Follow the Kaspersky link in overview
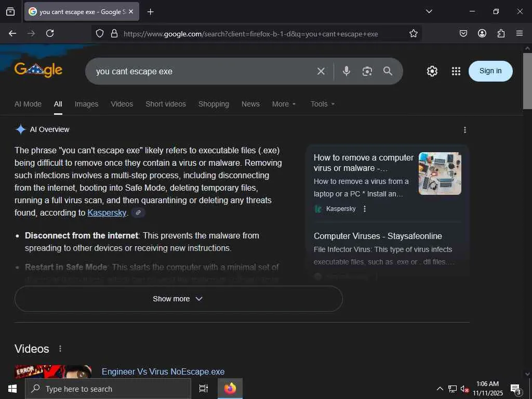532x399 pixels. pyautogui.click(x=107, y=212)
